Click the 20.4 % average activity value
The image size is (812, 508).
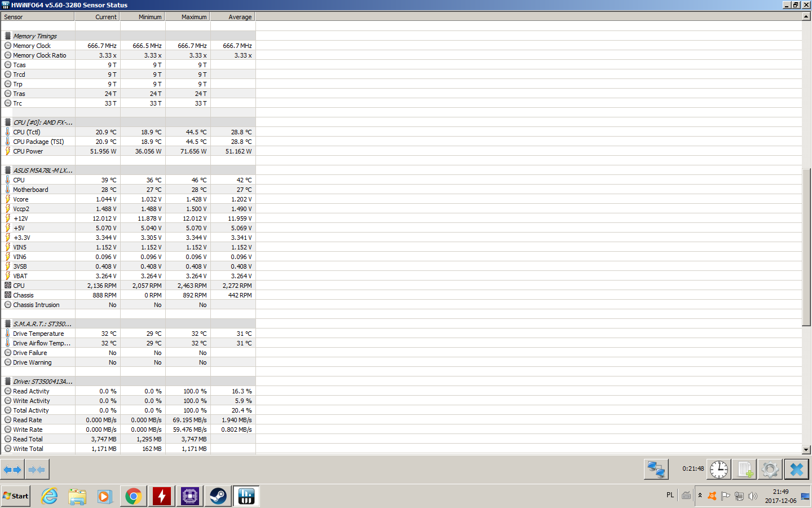(x=242, y=410)
